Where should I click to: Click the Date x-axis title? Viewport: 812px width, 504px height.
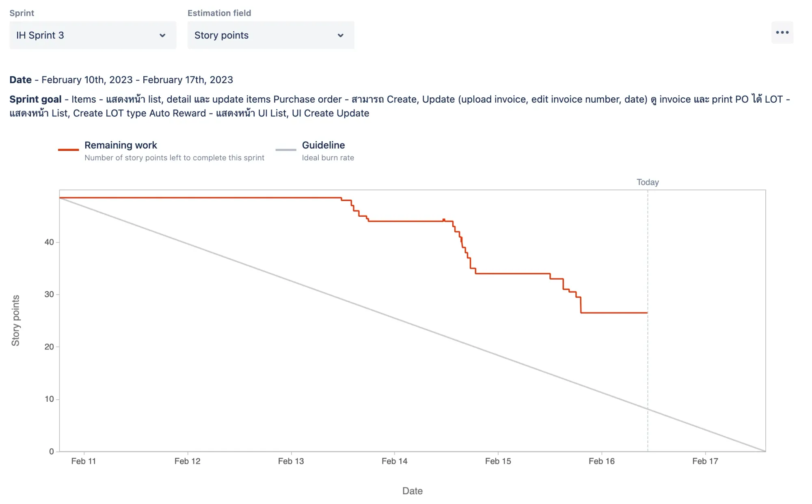tap(412, 491)
